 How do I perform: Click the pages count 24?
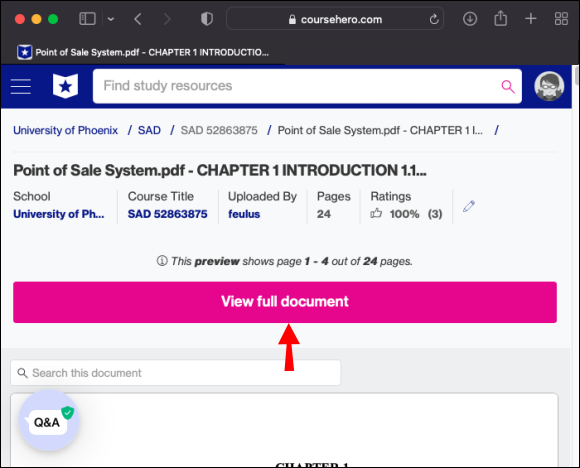coord(324,214)
